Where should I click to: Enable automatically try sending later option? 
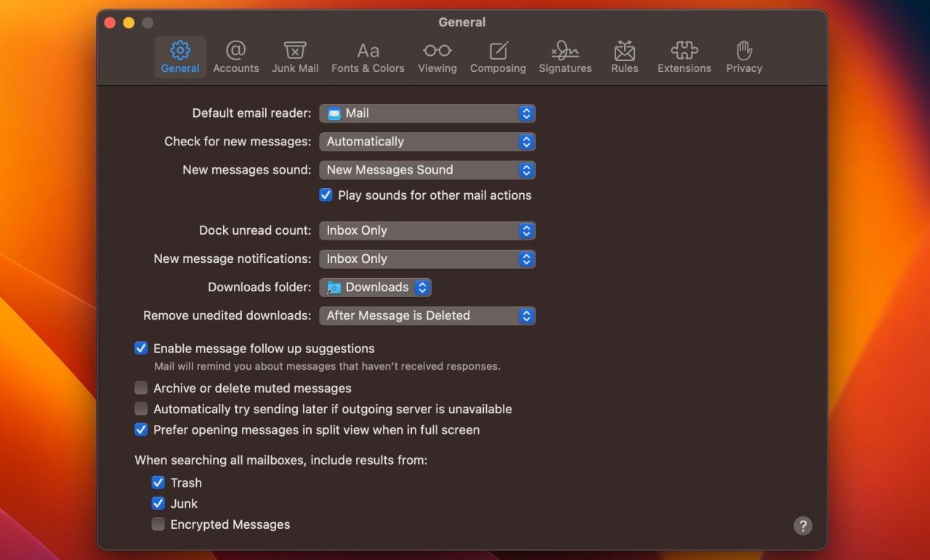(x=141, y=409)
